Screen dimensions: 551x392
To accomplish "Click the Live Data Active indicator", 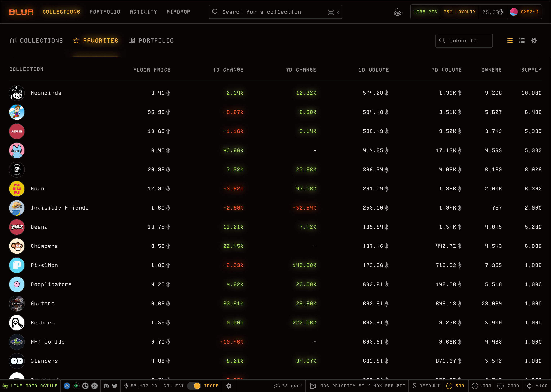I will point(30,386).
